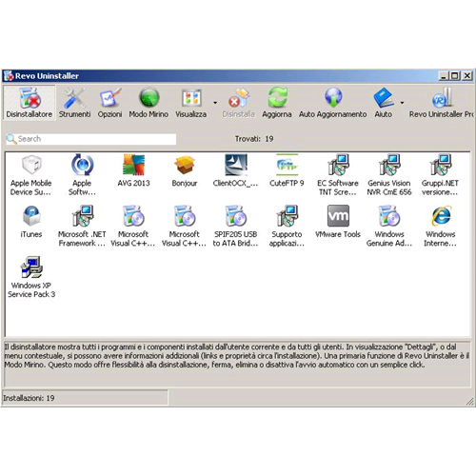Screen dimensions: 476x476
Task: Click the Visualizza view button
Action: pos(191,103)
